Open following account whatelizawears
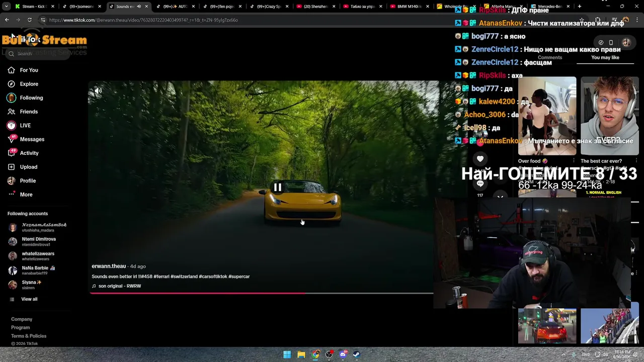Image resolution: width=644 pixels, height=362 pixels. (x=31, y=256)
